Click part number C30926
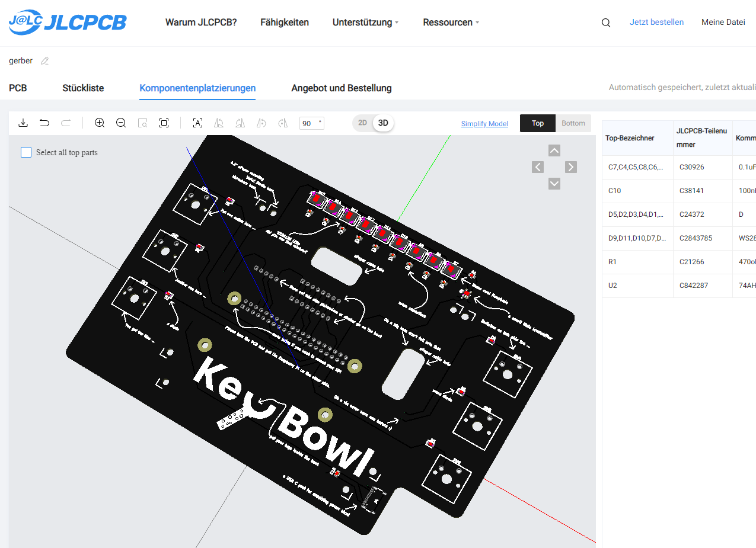 692,167
